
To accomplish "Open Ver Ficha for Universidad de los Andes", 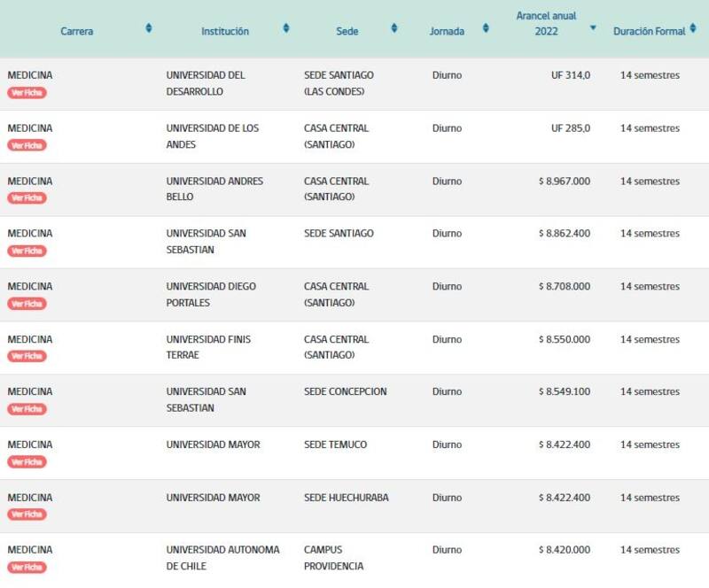I will [x=27, y=145].
